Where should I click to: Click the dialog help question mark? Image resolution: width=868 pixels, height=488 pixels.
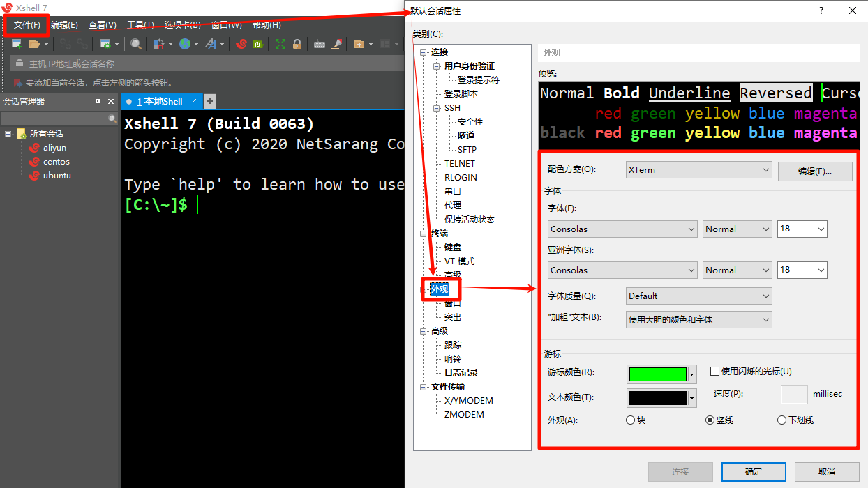click(x=821, y=10)
